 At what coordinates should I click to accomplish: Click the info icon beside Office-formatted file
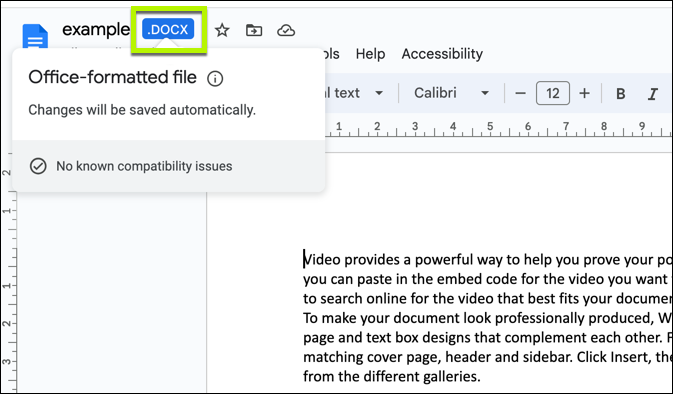[215, 79]
